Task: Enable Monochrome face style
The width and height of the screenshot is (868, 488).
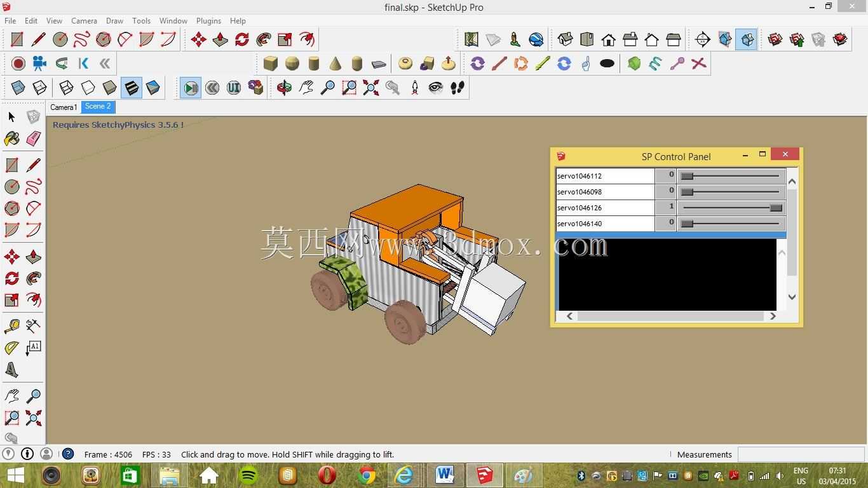Action: pyautogui.click(x=153, y=88)
